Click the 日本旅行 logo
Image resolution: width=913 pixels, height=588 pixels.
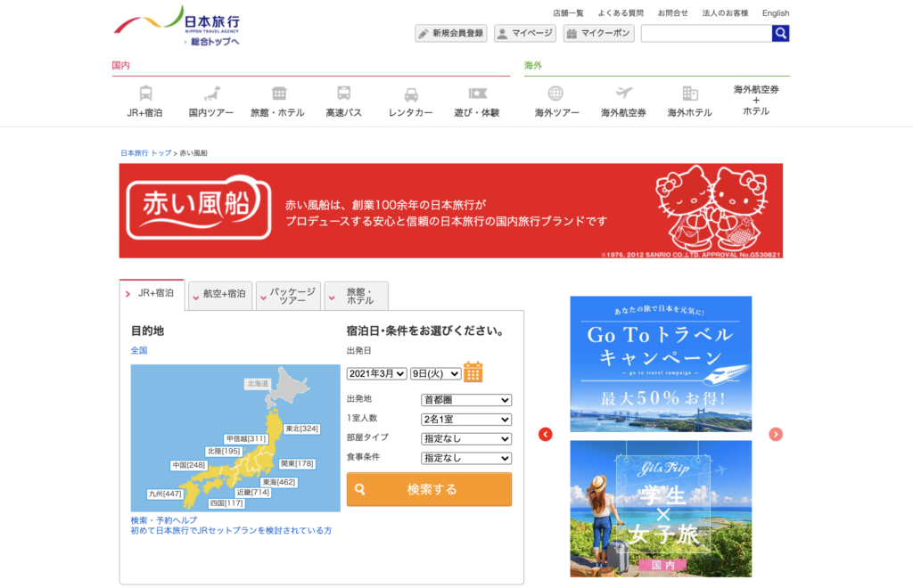click(x=177, y=20)
